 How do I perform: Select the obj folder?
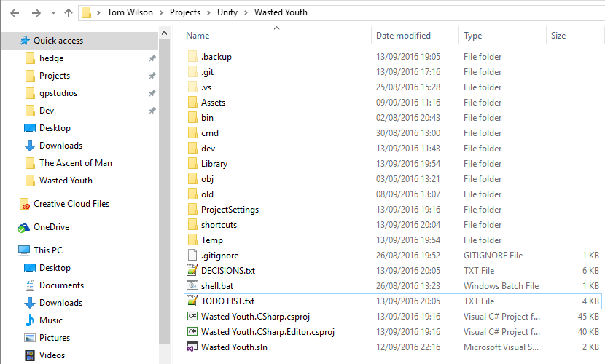[x=207, y=179]
